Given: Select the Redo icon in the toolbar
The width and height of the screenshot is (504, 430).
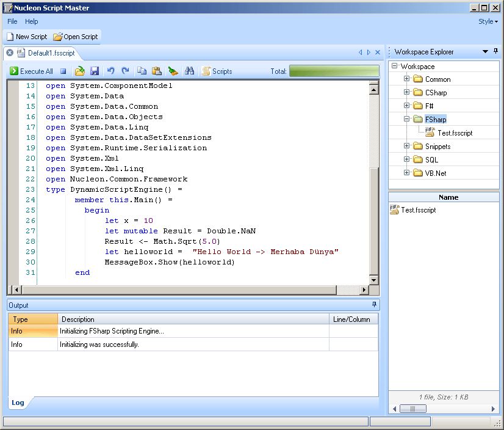Looking at the screenshot, I should click(125, 71).
